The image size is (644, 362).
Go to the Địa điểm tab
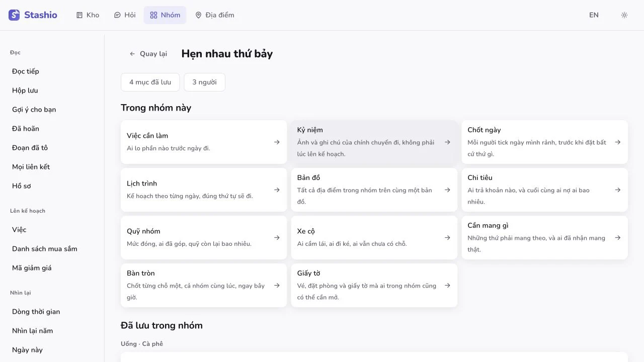pyautogui.click(x=215, y=15)
